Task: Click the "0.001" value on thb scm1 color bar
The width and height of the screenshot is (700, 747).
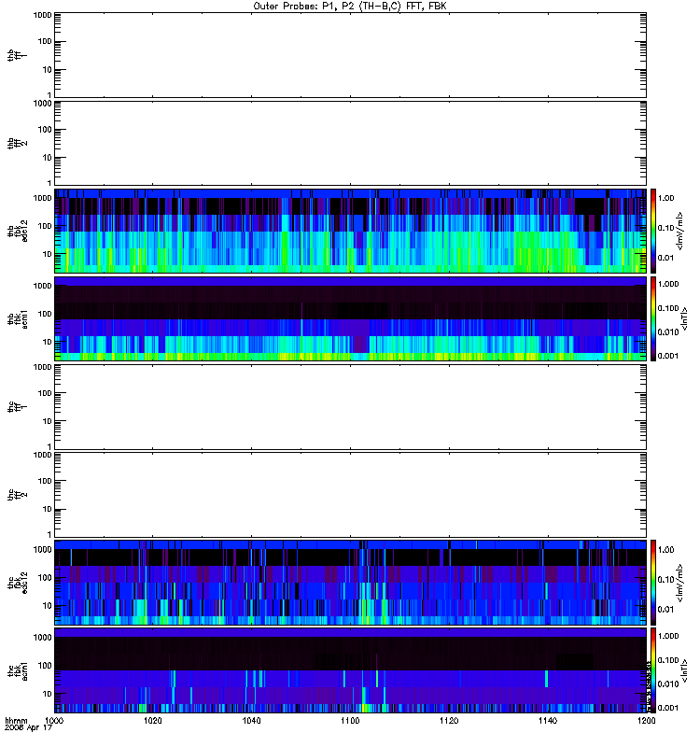Action: pos(667,356)
